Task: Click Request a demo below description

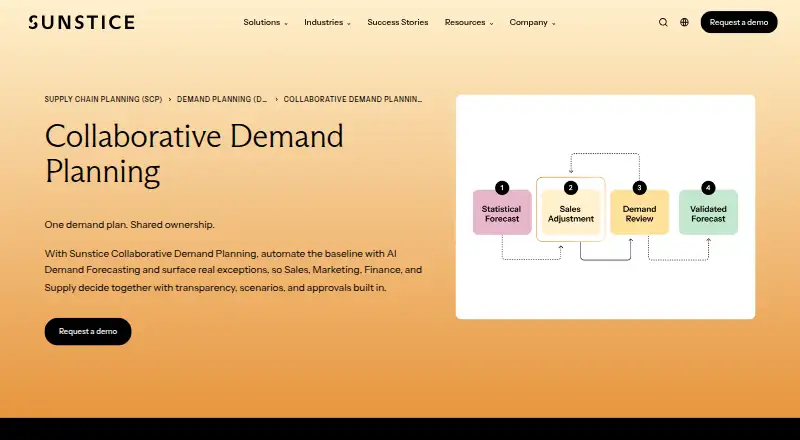Action: click(x=88, y=331)
